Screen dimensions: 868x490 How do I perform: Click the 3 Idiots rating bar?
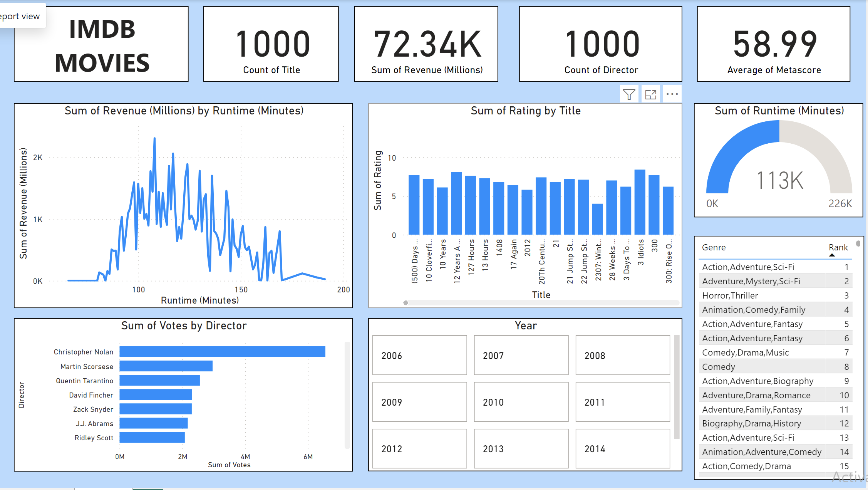pyautogui.click(x=640, y=202)
